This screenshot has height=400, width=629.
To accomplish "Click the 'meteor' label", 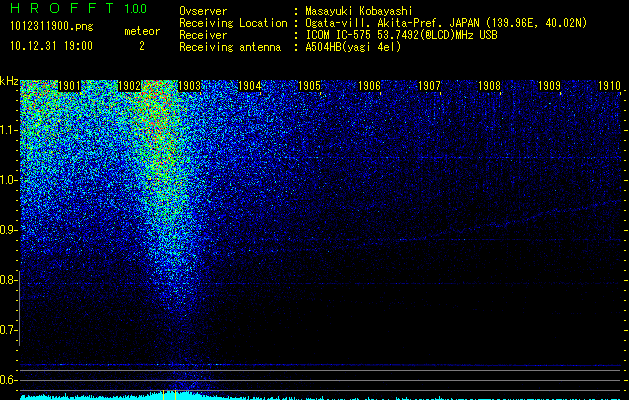I will tap(142, 31).
